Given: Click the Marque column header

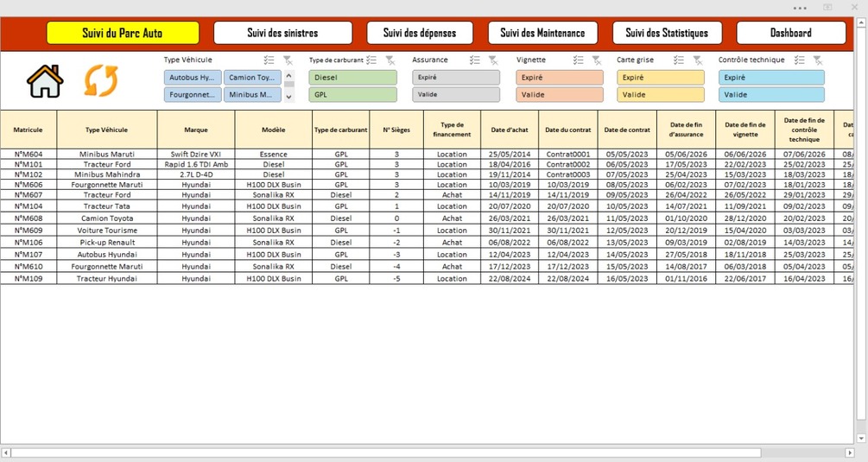Looking at the screenshot, I should pos(196,130).
